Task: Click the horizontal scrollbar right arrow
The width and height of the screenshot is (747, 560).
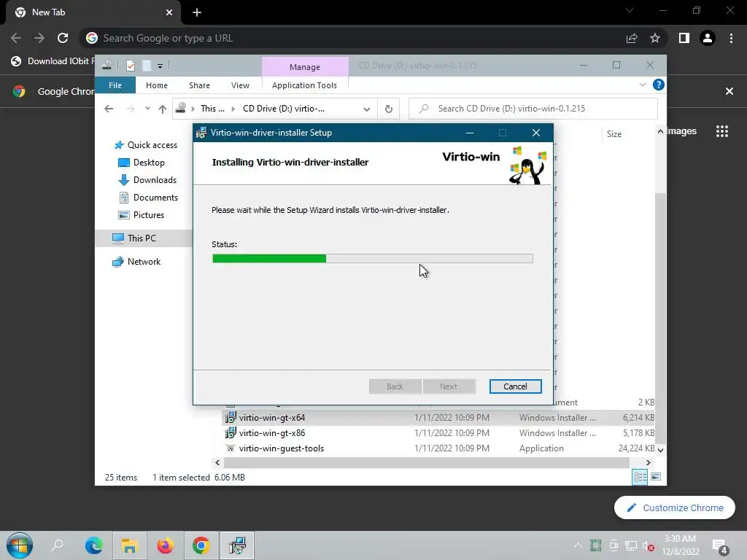Action: [648, 462]
